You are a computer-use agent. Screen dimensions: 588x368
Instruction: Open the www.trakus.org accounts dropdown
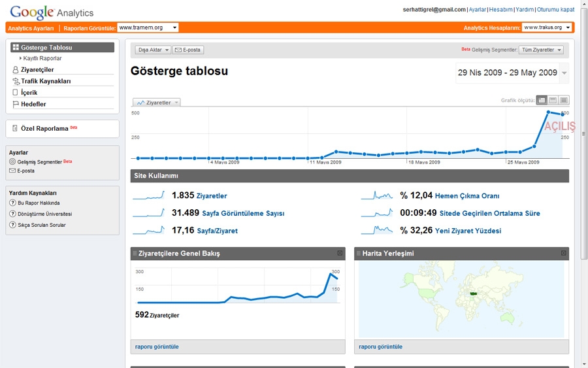click(547, 27)
